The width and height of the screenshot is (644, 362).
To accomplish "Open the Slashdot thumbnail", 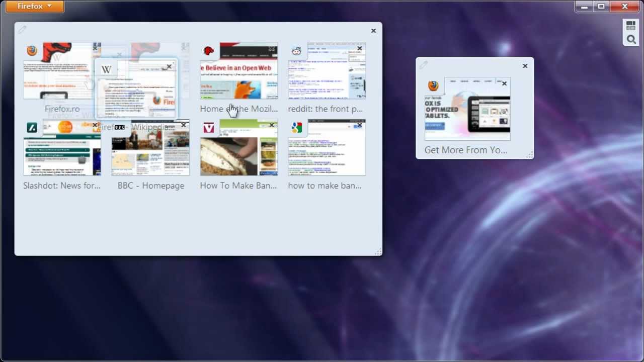I will tap(62, 148).
